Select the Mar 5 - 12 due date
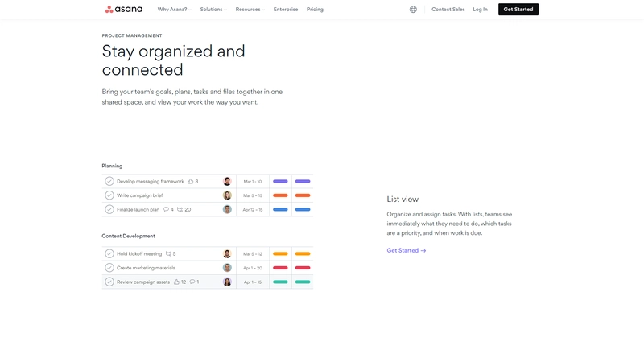 (253, 253)
